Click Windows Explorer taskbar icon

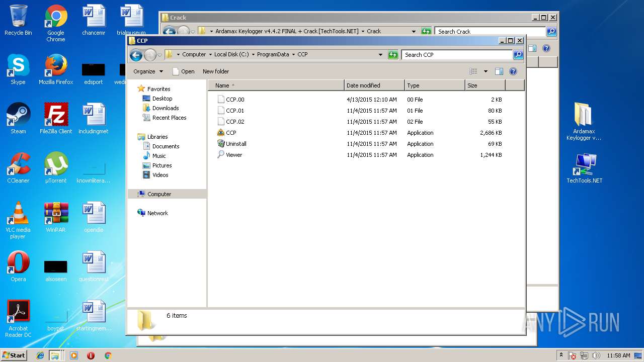pos(55,355)
